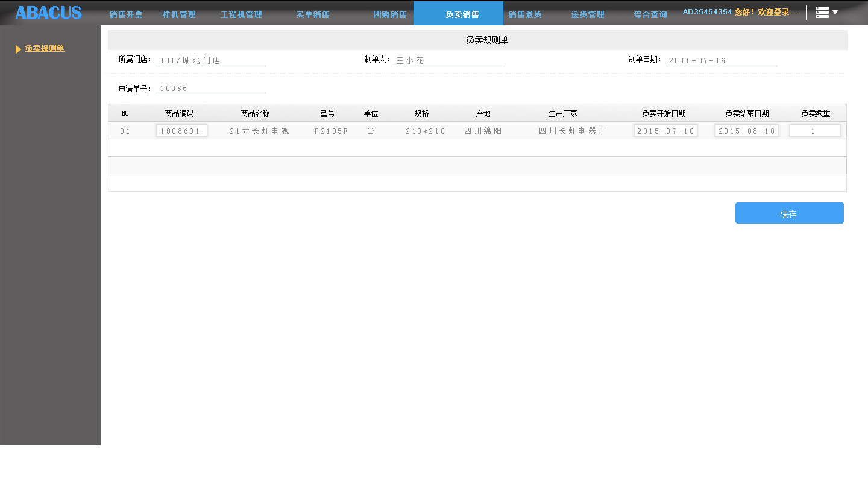Open the server menu icon at top right
Image resolution: width=868 pixels, height=482 pixels.
[822, 12]
